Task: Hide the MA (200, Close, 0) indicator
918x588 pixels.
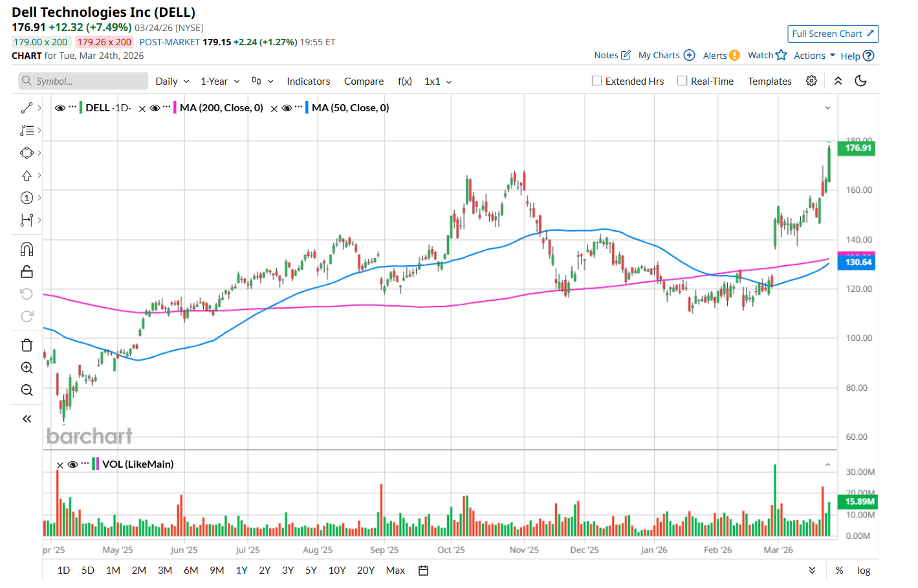Action: coord(155,108)
